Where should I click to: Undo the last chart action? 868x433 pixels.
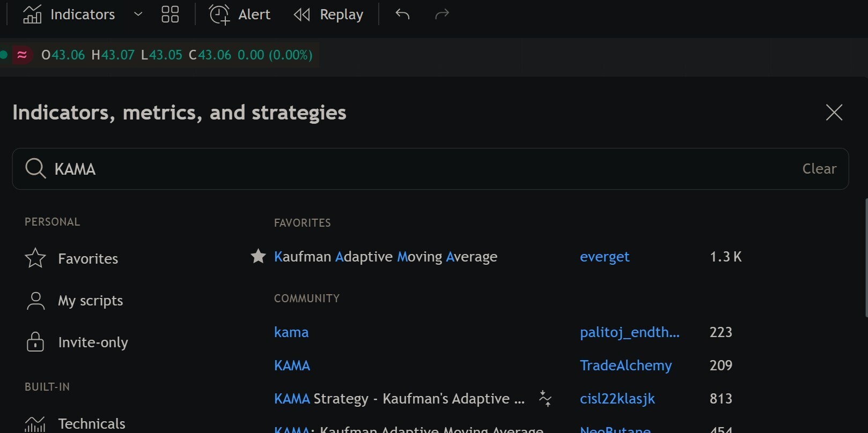(x=402, y=14)
